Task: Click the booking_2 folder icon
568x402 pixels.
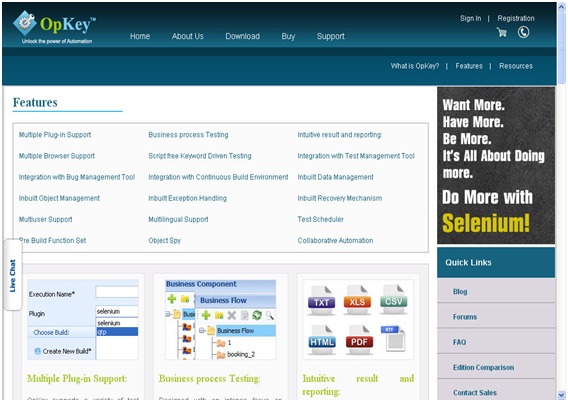Action: tap(221, 355)
